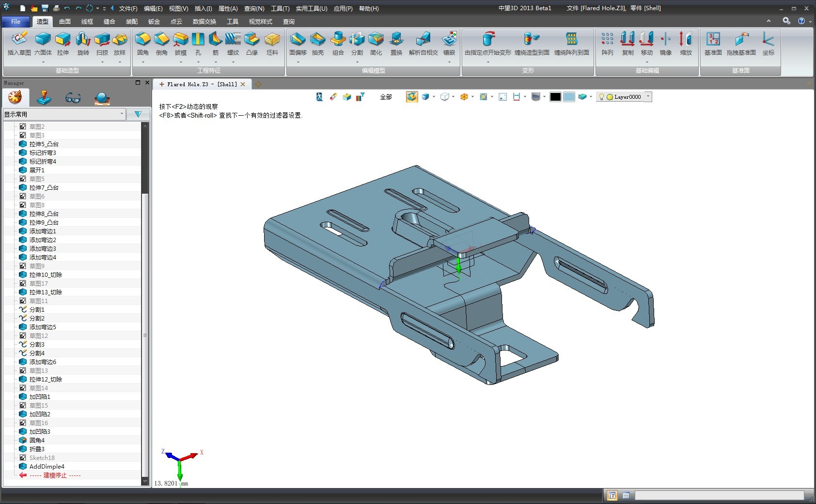Image resolution: width=816 pixels, height=504 pixels.
Task: Expand the Layer0000 layer dropdown
Action: [648, 97]
